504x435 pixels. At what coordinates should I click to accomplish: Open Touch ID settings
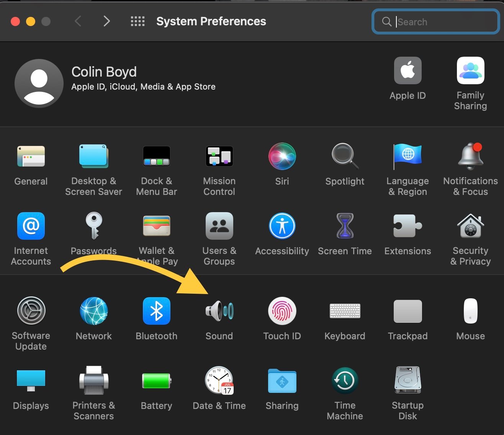(282, 311)
